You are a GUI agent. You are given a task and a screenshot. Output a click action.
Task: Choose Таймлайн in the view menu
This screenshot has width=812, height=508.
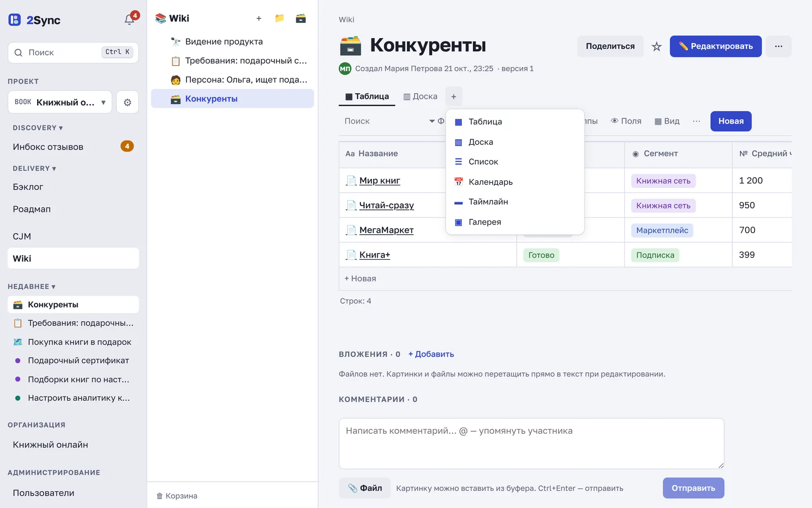tap(515, 202)
